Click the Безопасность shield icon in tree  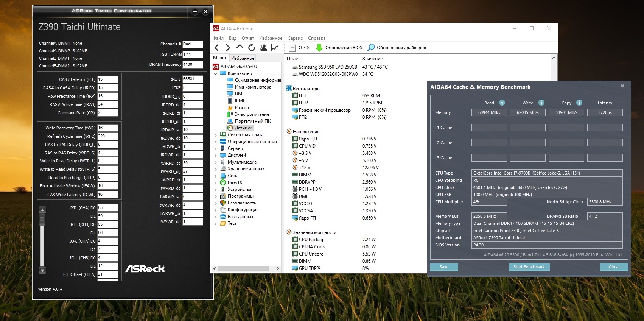coord(223,203)
